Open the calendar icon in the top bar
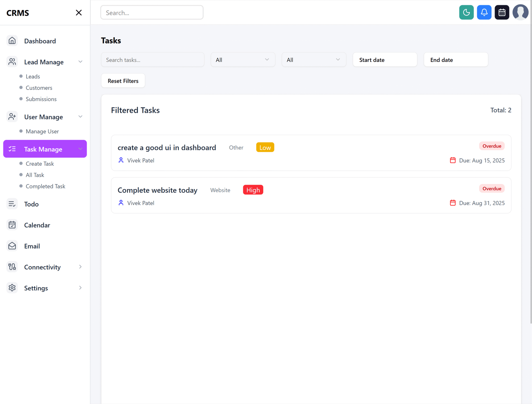The width and height of the screenshot is (532, 404). [502, 12]
